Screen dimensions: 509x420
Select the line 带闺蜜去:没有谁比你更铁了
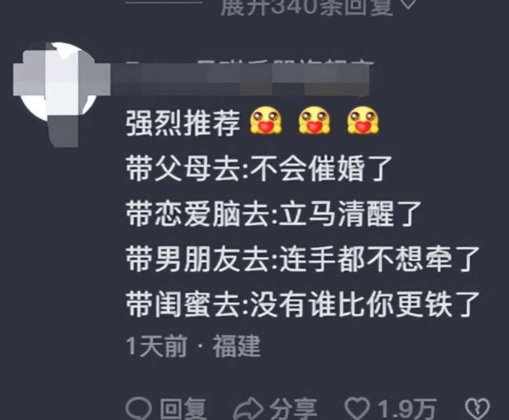[x=303, y=304]
